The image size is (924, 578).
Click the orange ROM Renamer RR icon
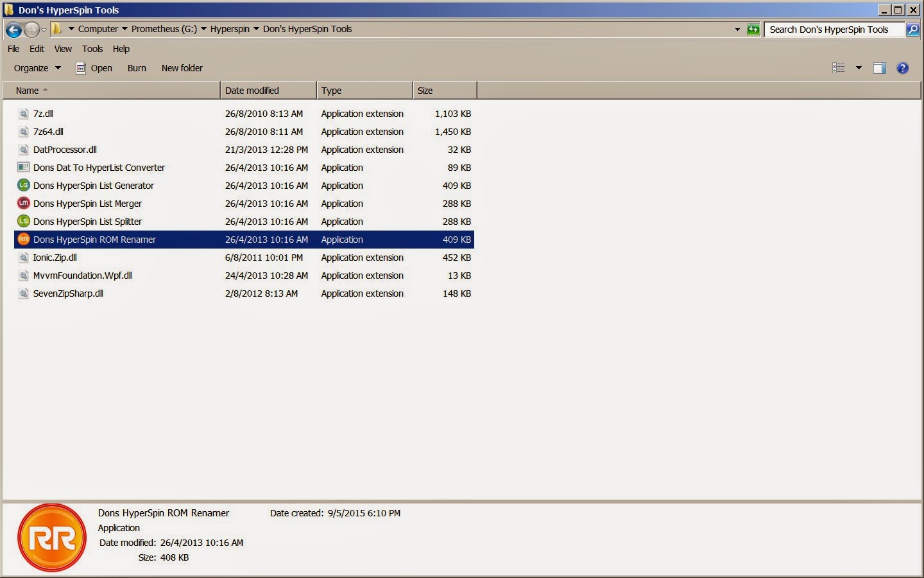coord(24,239)
